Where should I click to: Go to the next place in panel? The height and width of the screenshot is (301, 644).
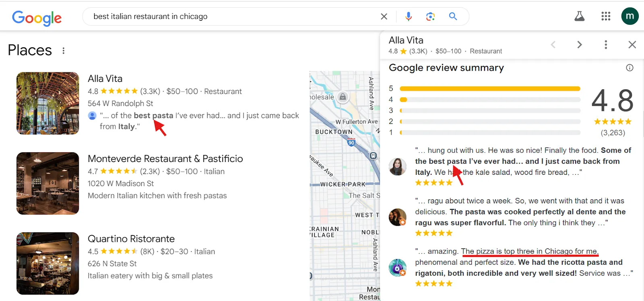[580, 45]
